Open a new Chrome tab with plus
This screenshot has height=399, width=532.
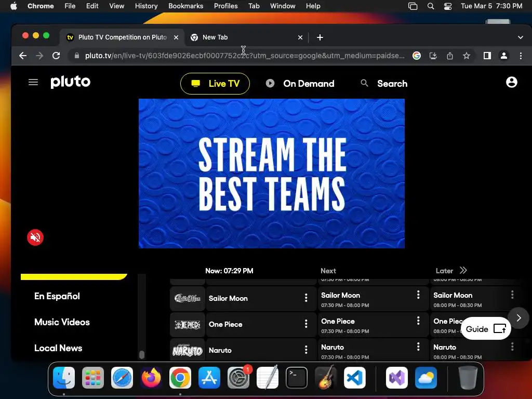pos(320,37)
